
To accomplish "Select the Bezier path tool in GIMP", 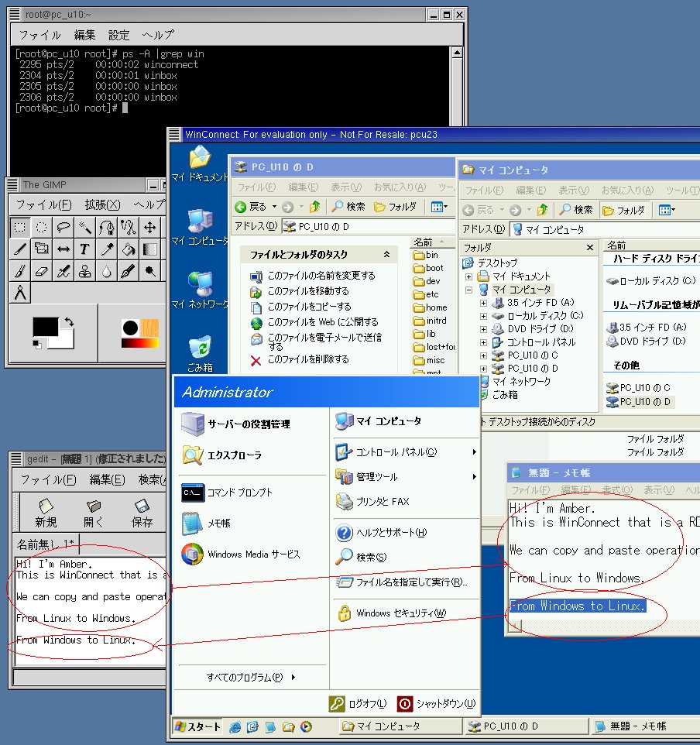I will [x=106, y=227].
